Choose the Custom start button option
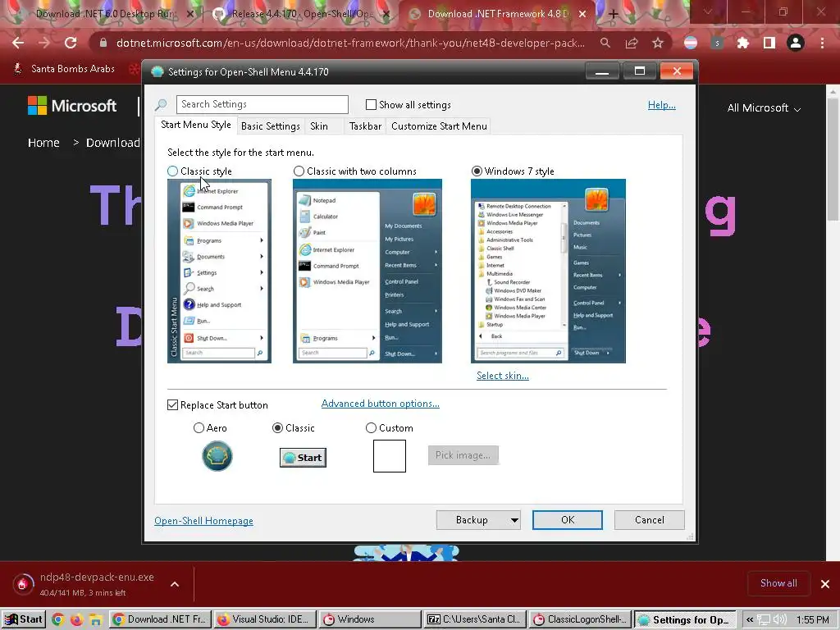 coord(371,428)
